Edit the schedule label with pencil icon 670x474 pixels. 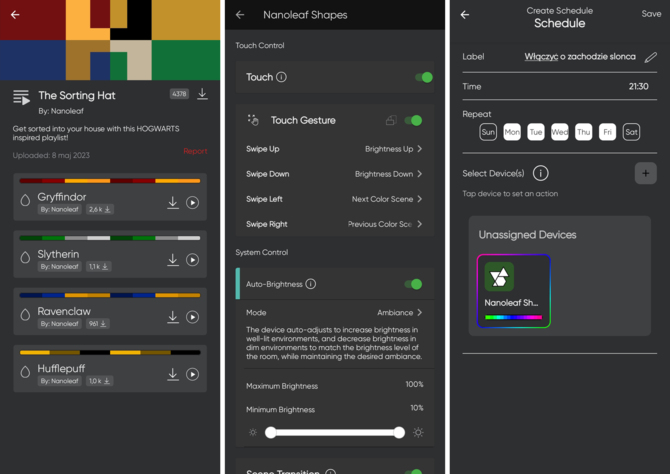pyautogui.click(x=650, y=57)
